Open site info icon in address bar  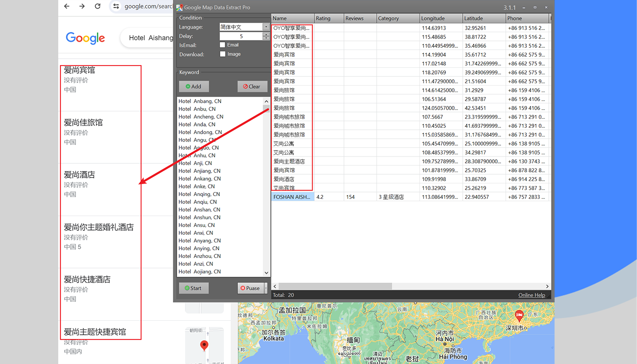(116, 6)
